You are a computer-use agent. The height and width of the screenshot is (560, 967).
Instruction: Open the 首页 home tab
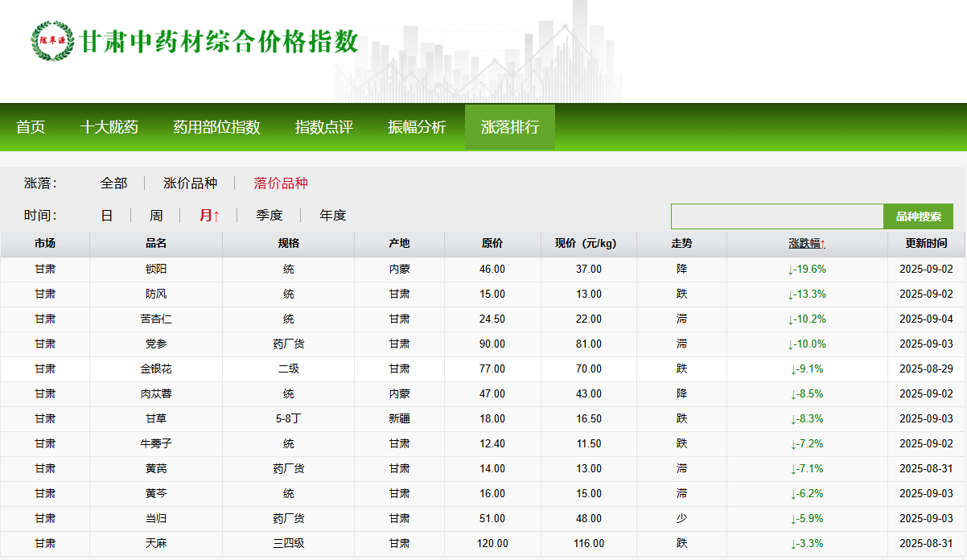pyautogui.click(x=31, y=127)
